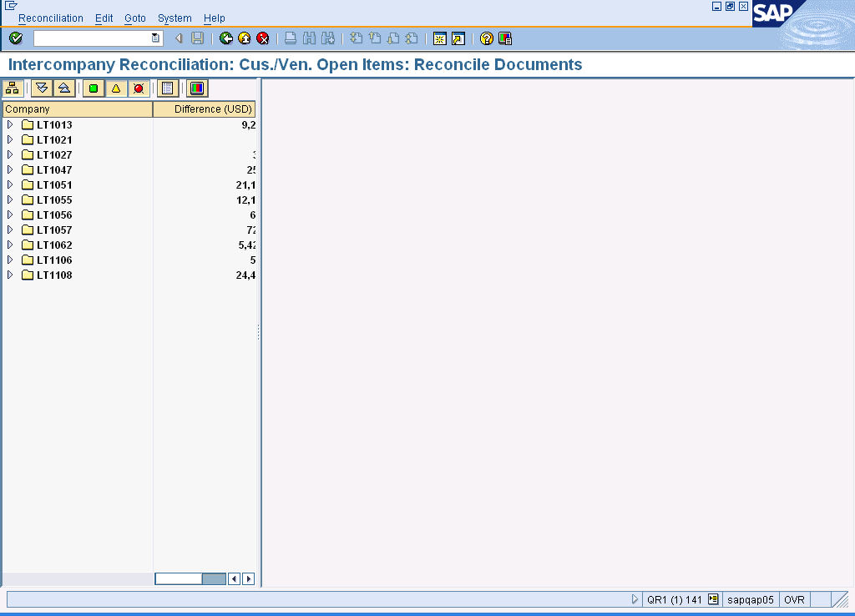Jump to first page icon

pos(356,38)
